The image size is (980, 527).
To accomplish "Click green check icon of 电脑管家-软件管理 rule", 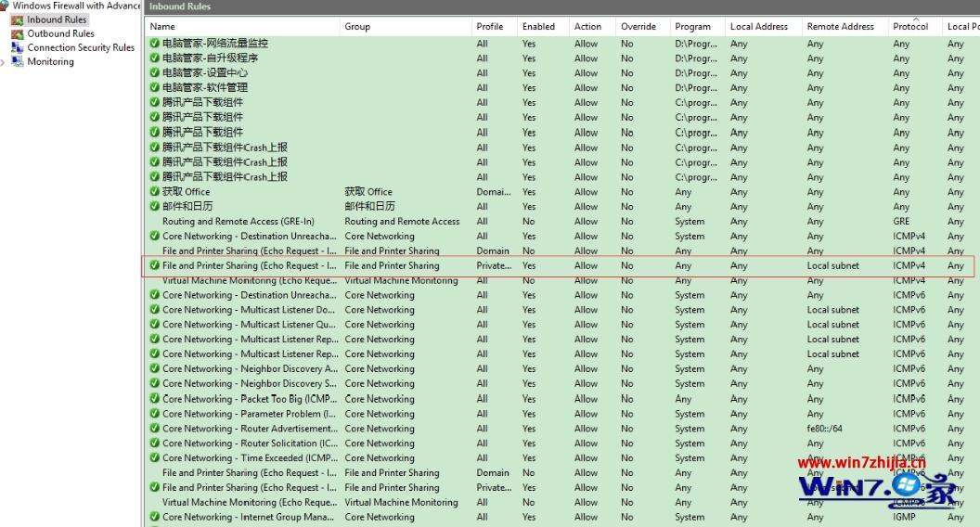I will pos(154,87).
